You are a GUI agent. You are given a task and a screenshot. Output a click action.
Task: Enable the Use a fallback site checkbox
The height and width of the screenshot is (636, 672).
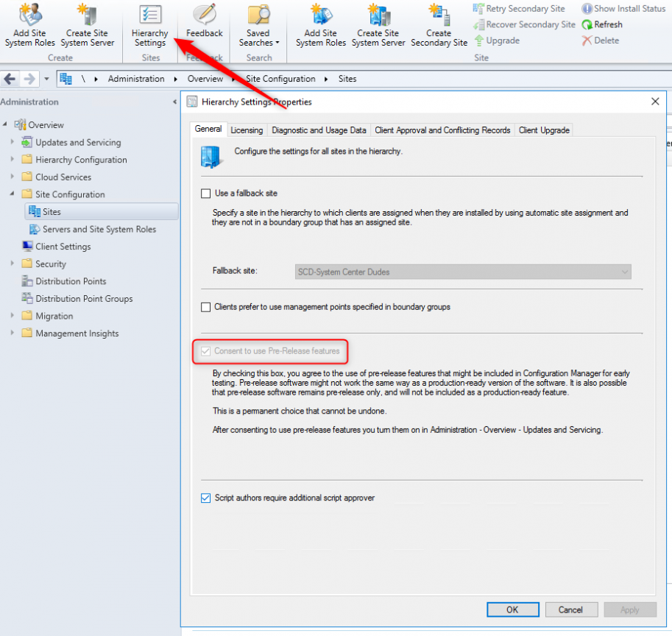coord(205,194)
